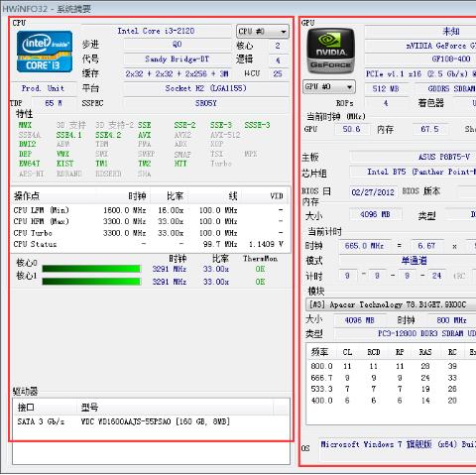Select the Sandy Bridge-DT codename field
Image resolution: width=476 pixels, height=475 pixels.
[177, 59]
